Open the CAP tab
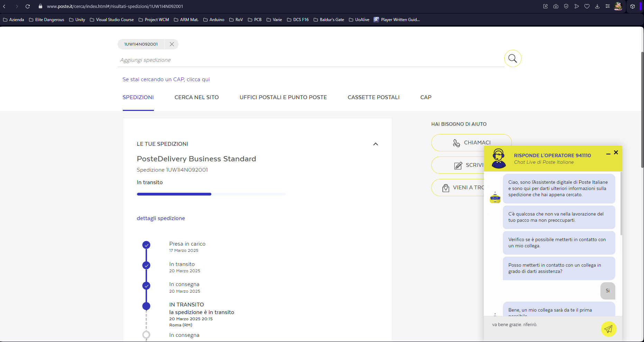 [426, 97]
